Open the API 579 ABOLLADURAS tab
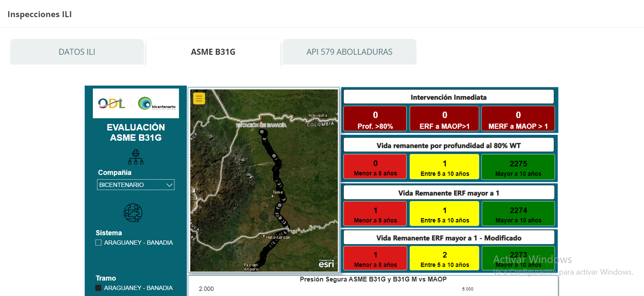The height and width of the screenshot is (296, 644). tap(349, 52)
